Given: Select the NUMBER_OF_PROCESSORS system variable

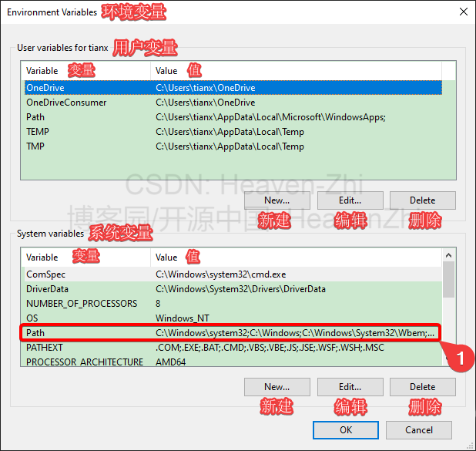Looking at the screenshot, I should 233,304.
